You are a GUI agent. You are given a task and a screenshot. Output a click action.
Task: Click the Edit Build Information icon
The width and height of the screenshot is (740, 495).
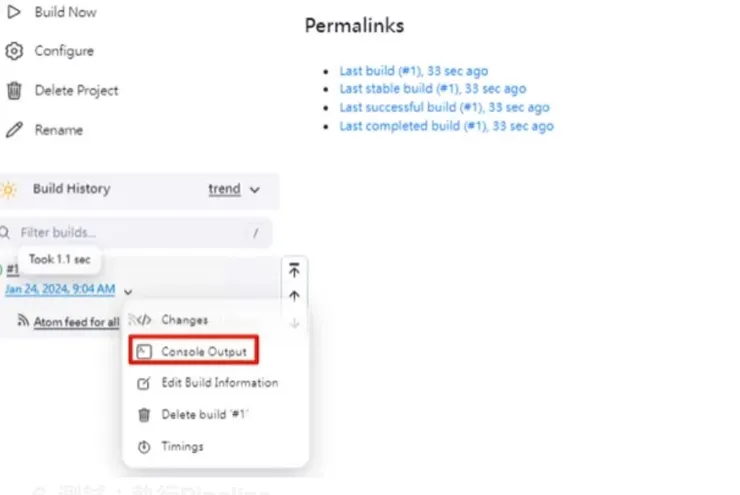click(144, 383)
